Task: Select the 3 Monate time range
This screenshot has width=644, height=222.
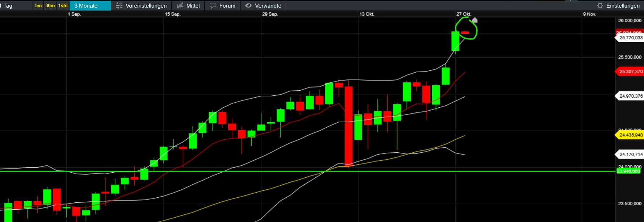Action: pos(90,5)
